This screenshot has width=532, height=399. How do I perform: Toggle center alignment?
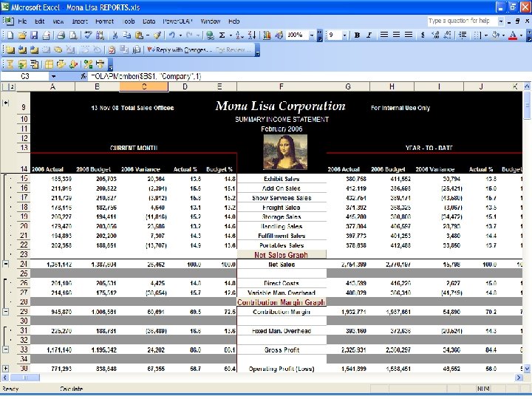(396, 35)
